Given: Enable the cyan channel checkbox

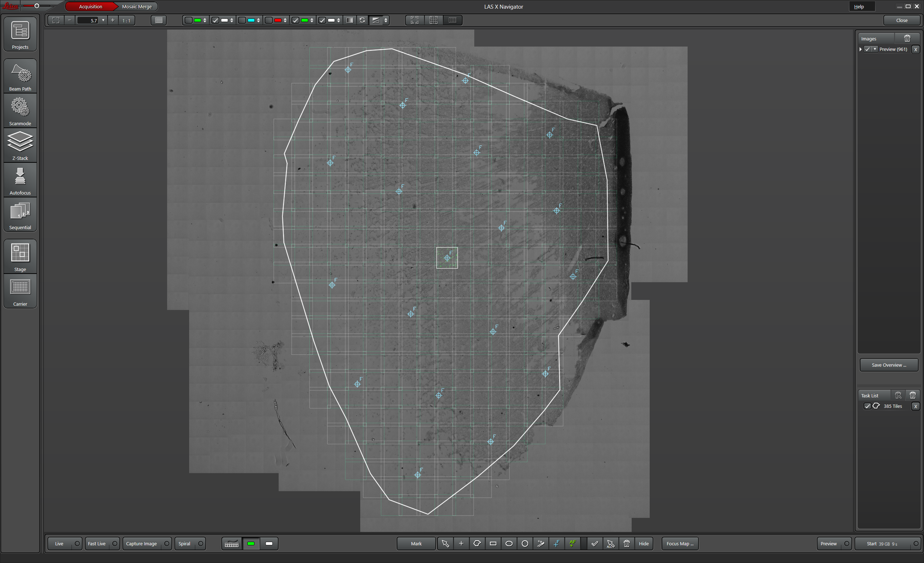Looking at the screenshot, I should (242, 20).
